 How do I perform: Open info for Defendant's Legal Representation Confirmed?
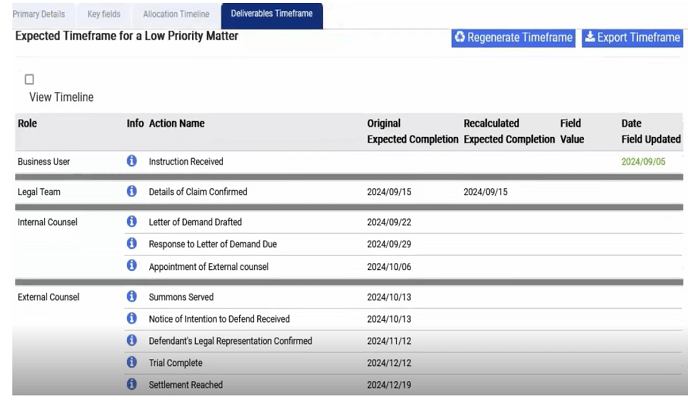tap(132, 340)
